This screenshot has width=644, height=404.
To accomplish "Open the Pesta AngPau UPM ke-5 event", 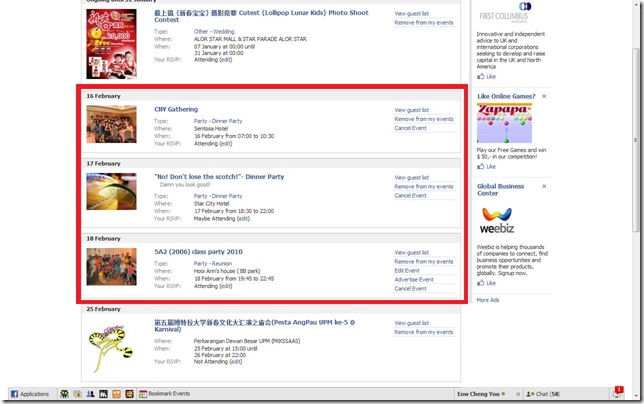I will [x=255, y=326].
